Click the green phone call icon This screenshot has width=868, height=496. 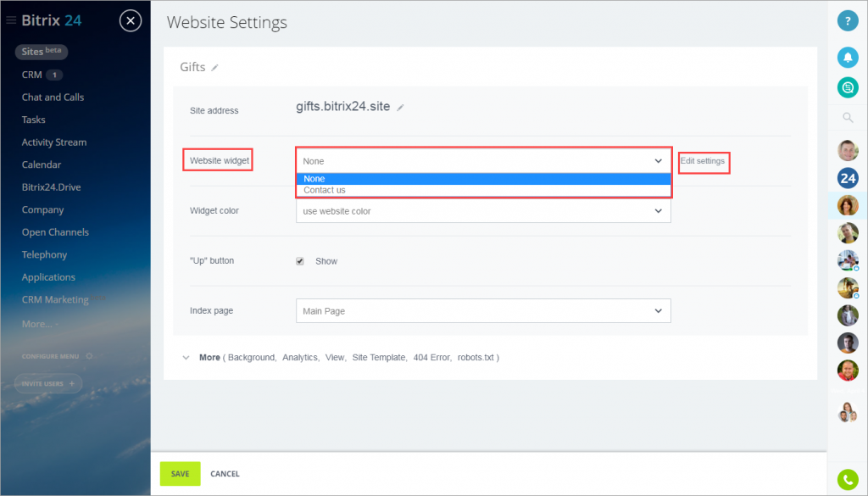pyautogui.click(x=848, y=480)
